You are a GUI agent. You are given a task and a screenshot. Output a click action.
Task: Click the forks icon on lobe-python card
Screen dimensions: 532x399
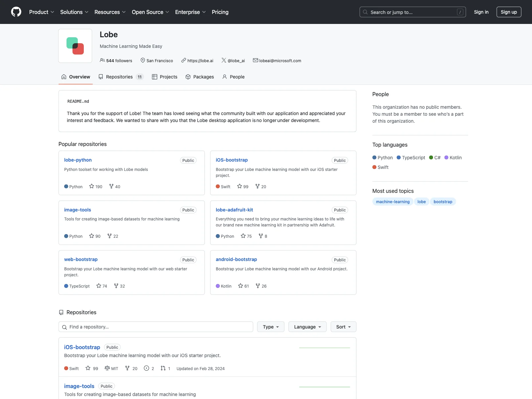point(111,186)
